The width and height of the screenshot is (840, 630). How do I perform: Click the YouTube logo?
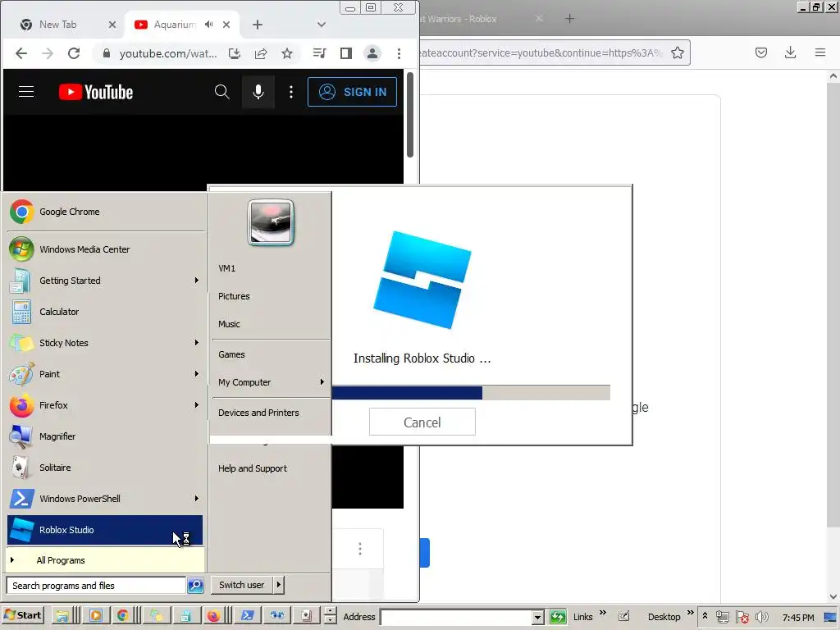coord(96,92)
